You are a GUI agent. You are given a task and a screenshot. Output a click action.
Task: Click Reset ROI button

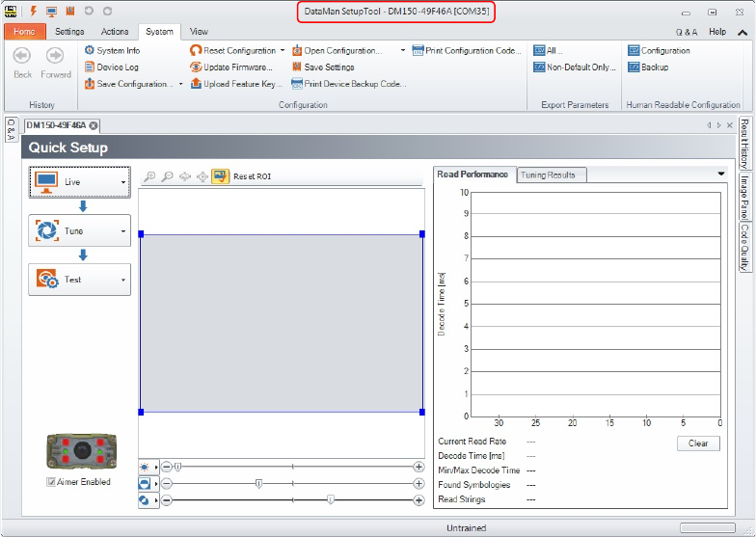[x=252, y=176]
